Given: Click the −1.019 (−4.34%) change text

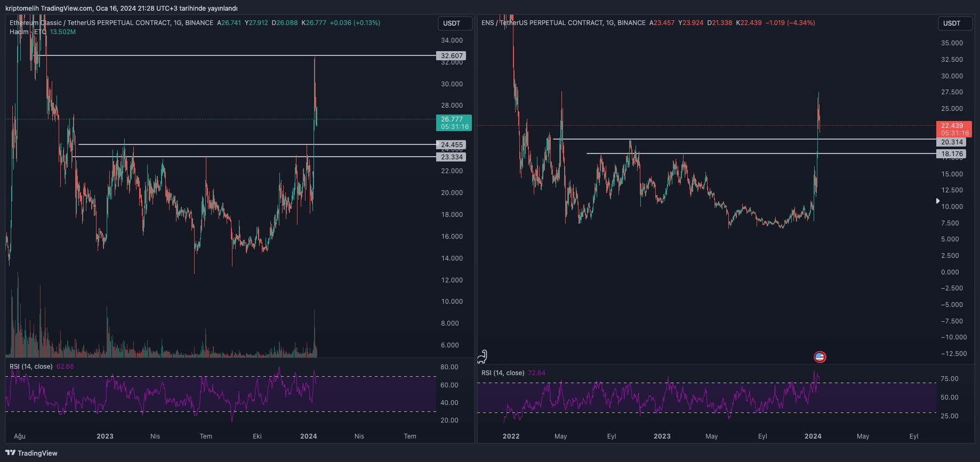Looking at the screenshot, I should (790, 23).
